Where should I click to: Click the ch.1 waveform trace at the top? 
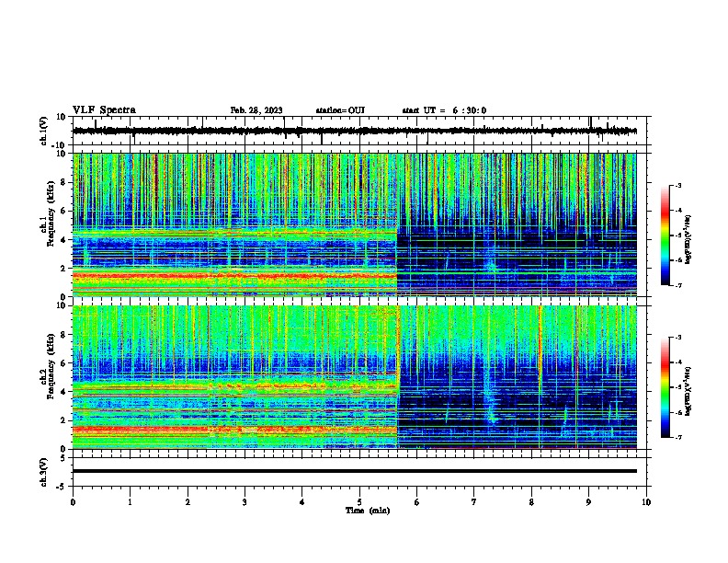click(x=355, y=131)
